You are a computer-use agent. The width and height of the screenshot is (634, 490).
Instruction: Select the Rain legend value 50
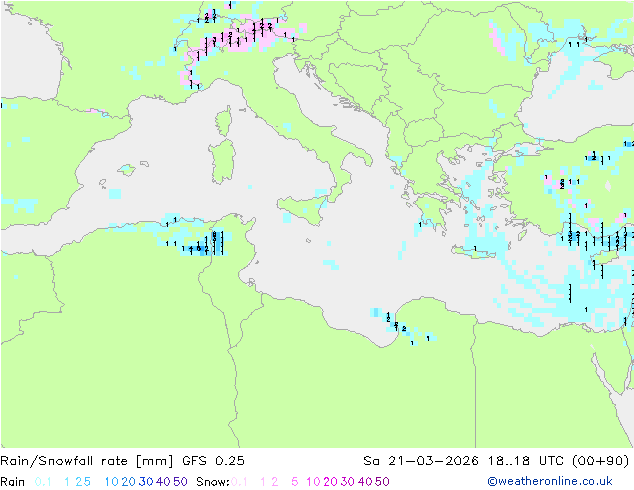180,482
